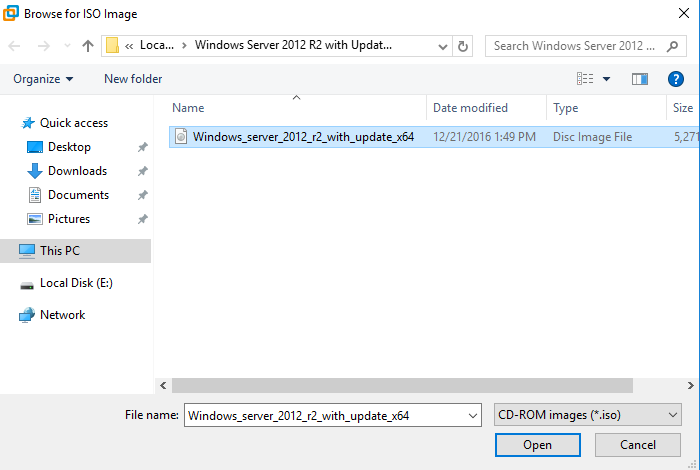Sort by the Name column
The height and width of the screenshot is (470, 700).
(188, 108)
